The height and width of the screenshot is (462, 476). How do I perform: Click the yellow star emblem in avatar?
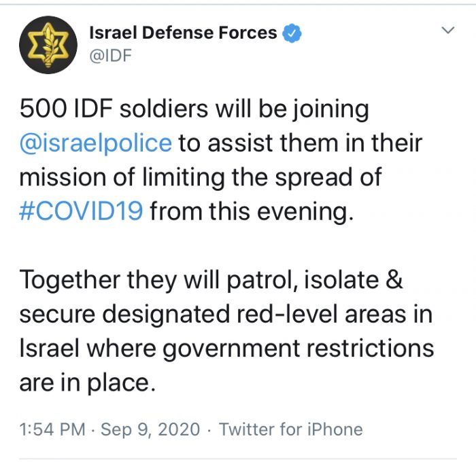(x=48, y=46)
